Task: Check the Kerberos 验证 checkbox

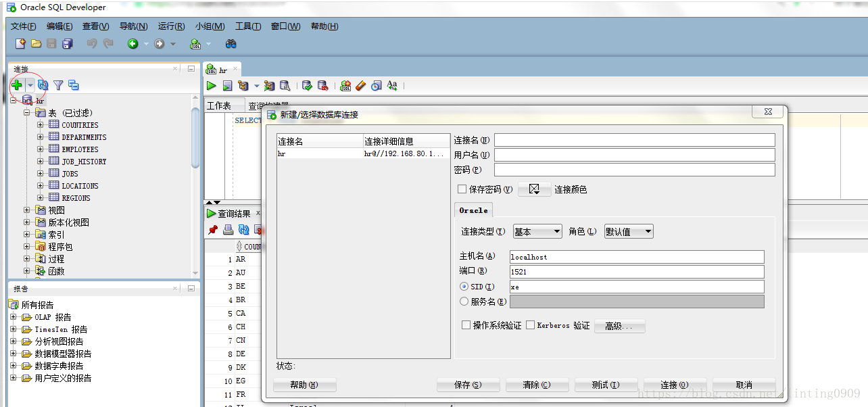Action: coord(530,325)
